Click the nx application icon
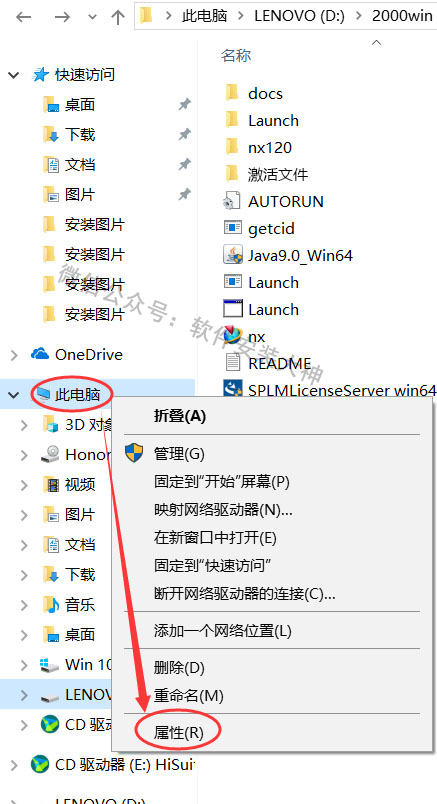This screenshot has width=437, height=804. 232,336
